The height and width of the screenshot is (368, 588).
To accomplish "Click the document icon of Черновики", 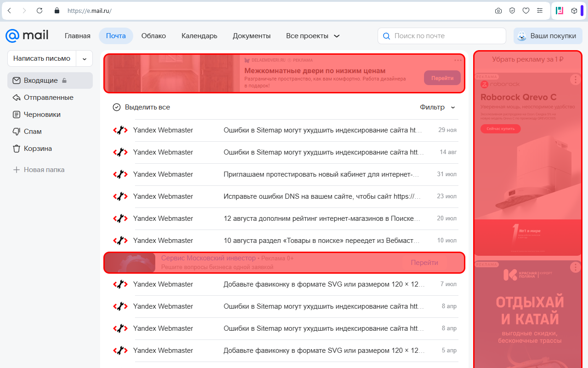I will coord(17,115).
